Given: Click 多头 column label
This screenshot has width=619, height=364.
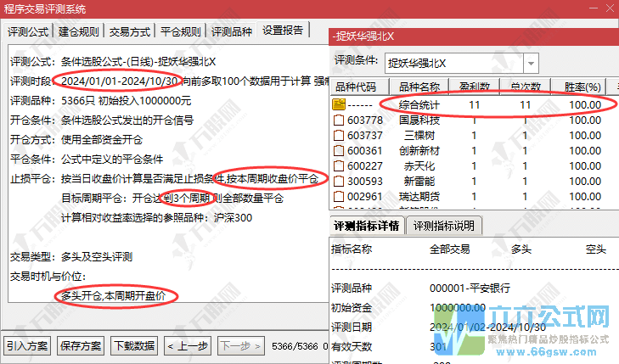Looking at the screenshot, I should (x=521, y=249).
